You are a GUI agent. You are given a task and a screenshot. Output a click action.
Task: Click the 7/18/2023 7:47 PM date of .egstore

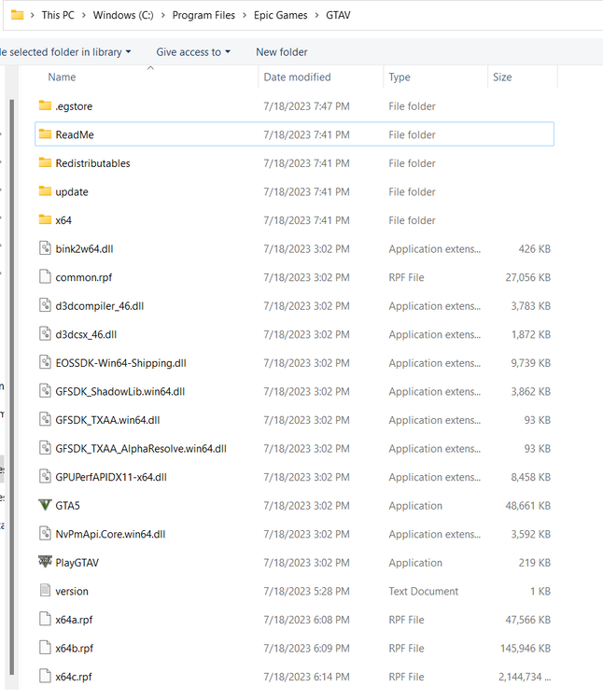(x=306, y=106)
